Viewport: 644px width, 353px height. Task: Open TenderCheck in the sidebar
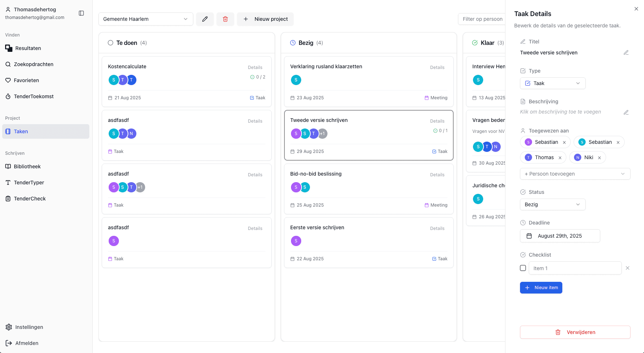pyautogui.click(x=30, y=199)
